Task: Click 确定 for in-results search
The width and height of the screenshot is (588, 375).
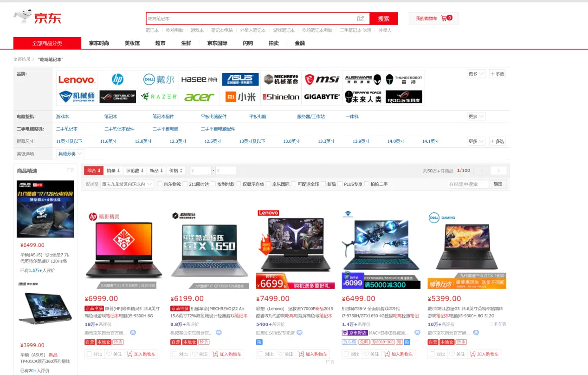Action: pyautogui.click(x=498, y=184)
